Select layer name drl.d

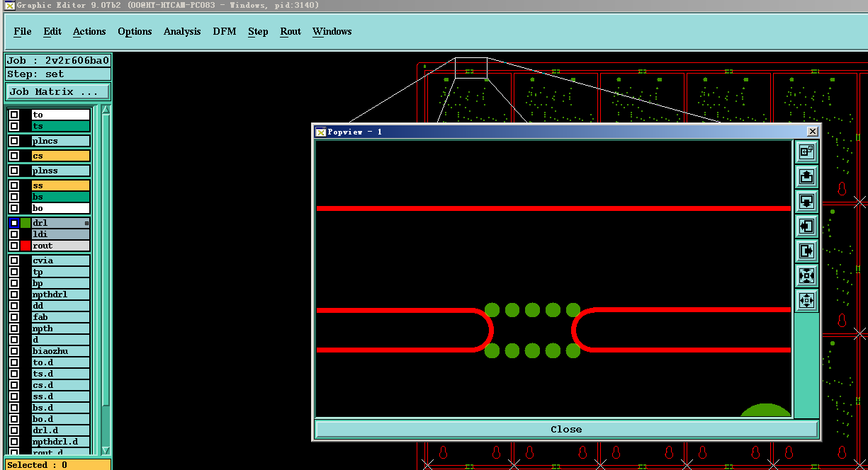[x=61, y=430]
